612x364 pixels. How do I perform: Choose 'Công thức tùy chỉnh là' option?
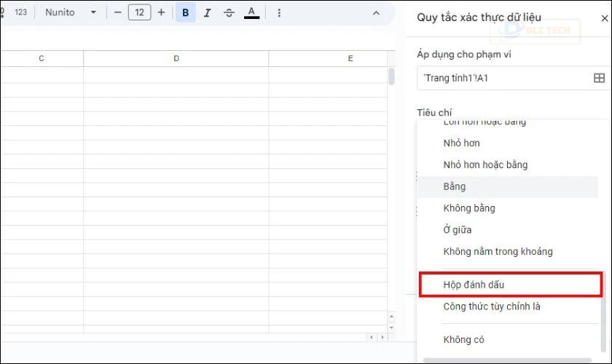point(507,306)
